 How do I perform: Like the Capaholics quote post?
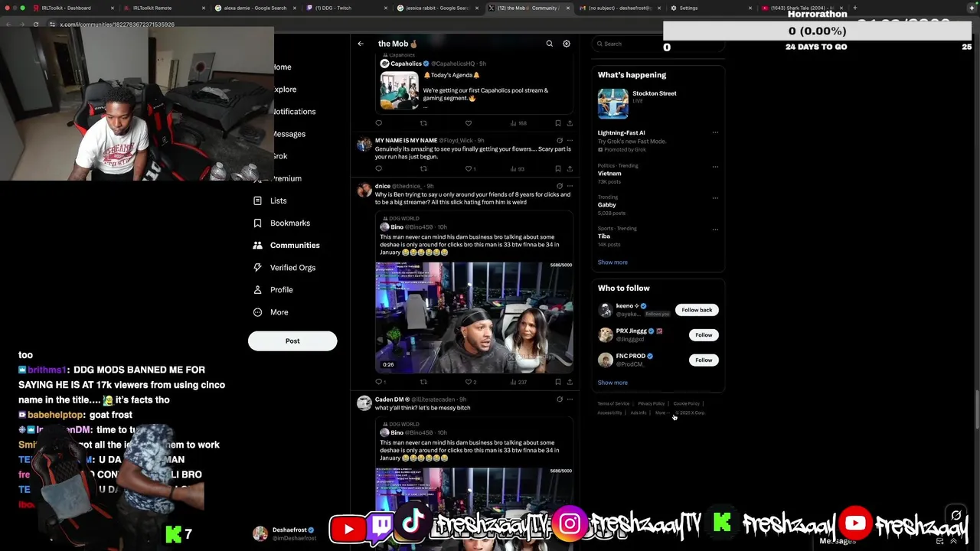click(469, 123)
